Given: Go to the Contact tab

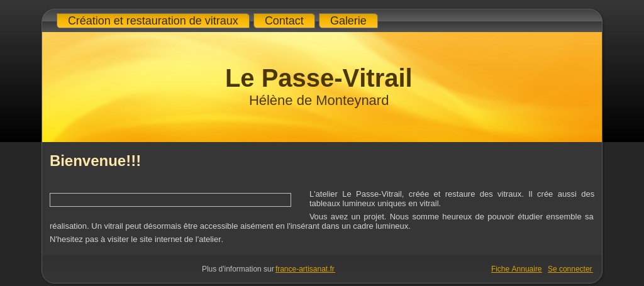Looking at the screenshot, I should 284,21.
